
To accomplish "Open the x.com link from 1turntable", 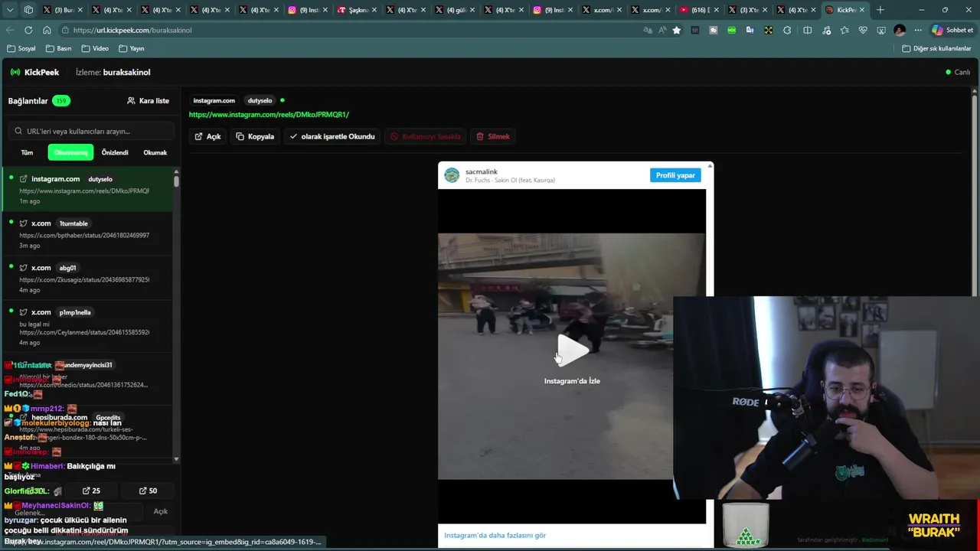I will coord(87,234).
